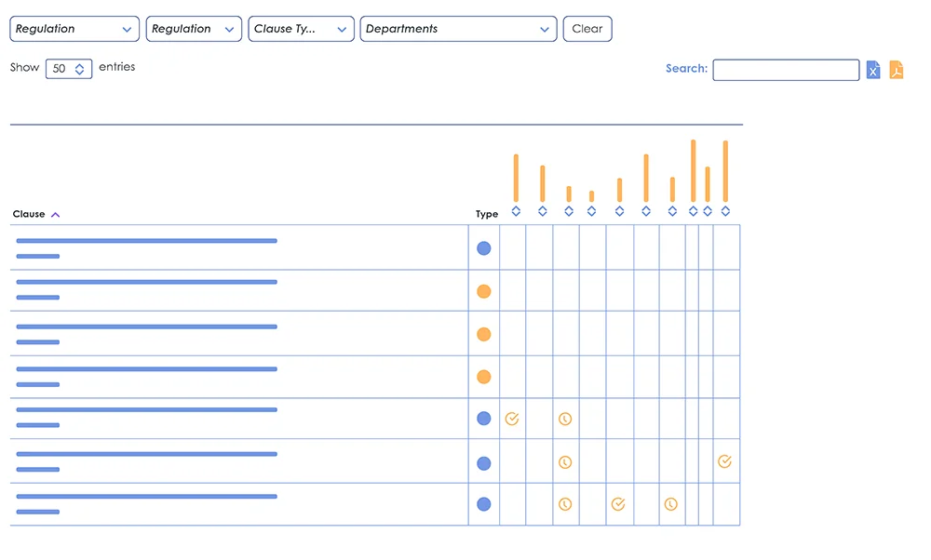Open the Departments filter dropdown
This screenshot has height=560, width=931.
[458, 29]
